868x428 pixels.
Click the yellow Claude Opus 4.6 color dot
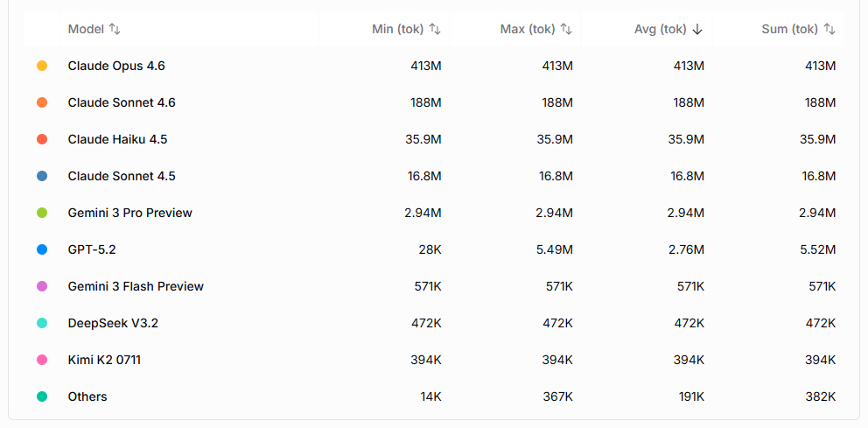pos(41,66)
